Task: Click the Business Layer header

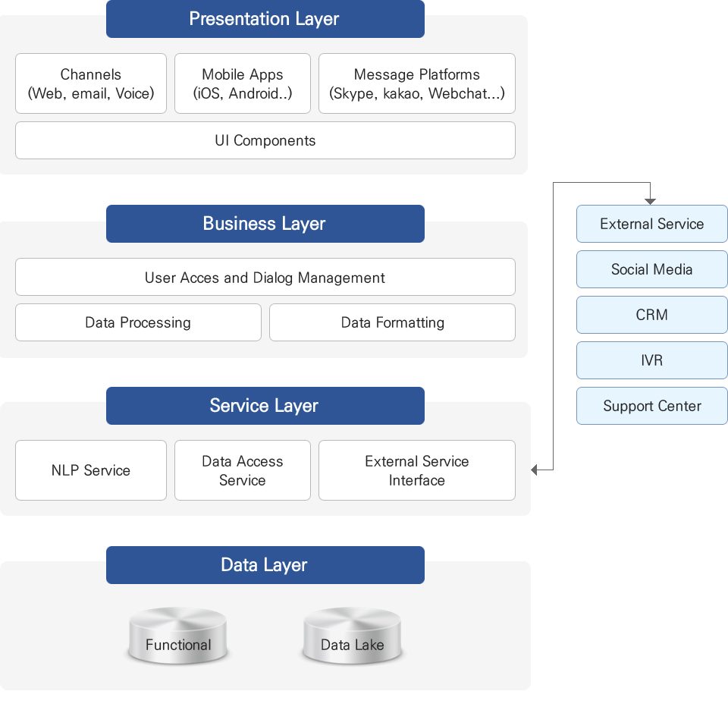Action: pyautogui.click(x=265, y=224)
